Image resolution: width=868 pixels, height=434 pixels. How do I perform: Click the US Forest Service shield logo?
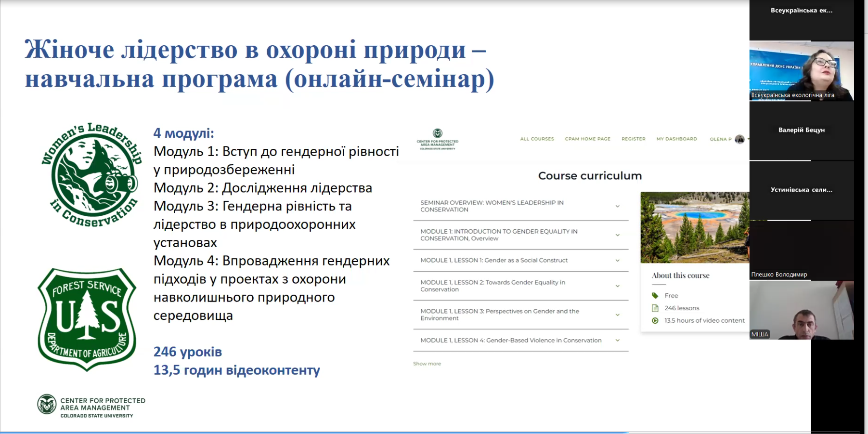coord(87,319)
